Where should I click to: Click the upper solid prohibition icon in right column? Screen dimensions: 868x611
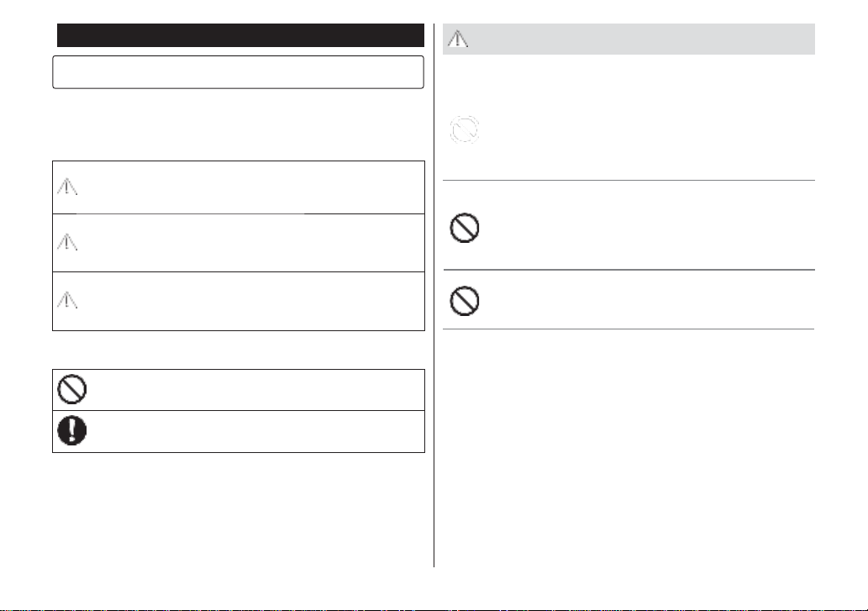coord(465,228)
